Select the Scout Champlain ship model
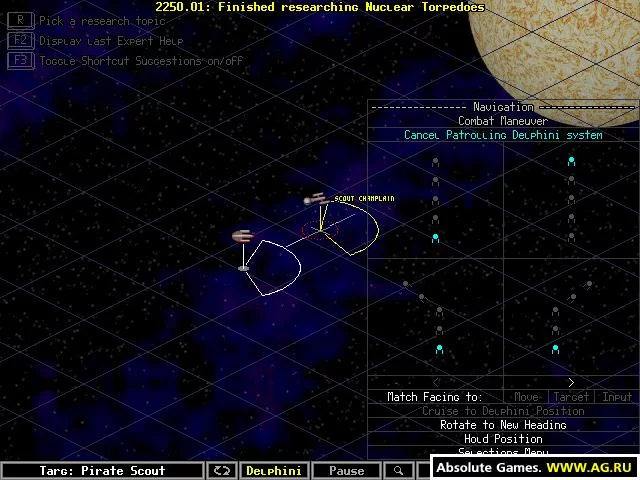The height and width of the screenshot is (480, 640). click(x=316, y=200)
